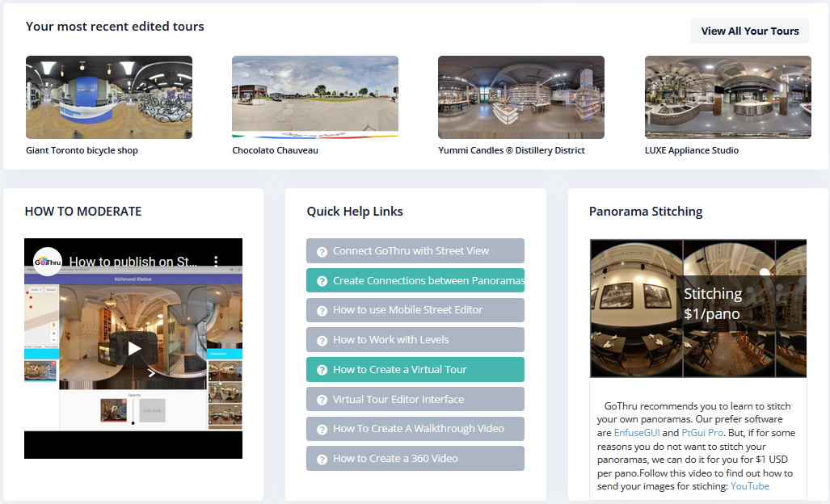The width and height of the screenshot is (830, 504).
Task: Click the Panorama Stitching heading
Action: tap(646, 212)
